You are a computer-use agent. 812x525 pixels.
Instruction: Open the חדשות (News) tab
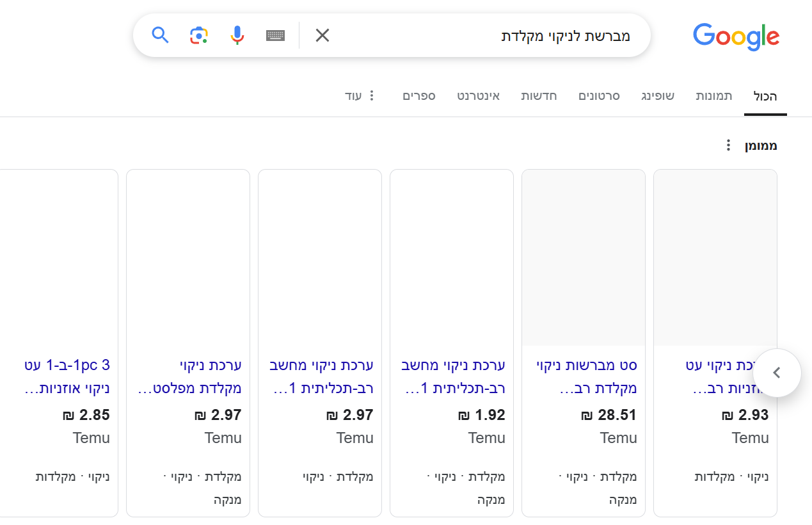[x=539, y=95]
